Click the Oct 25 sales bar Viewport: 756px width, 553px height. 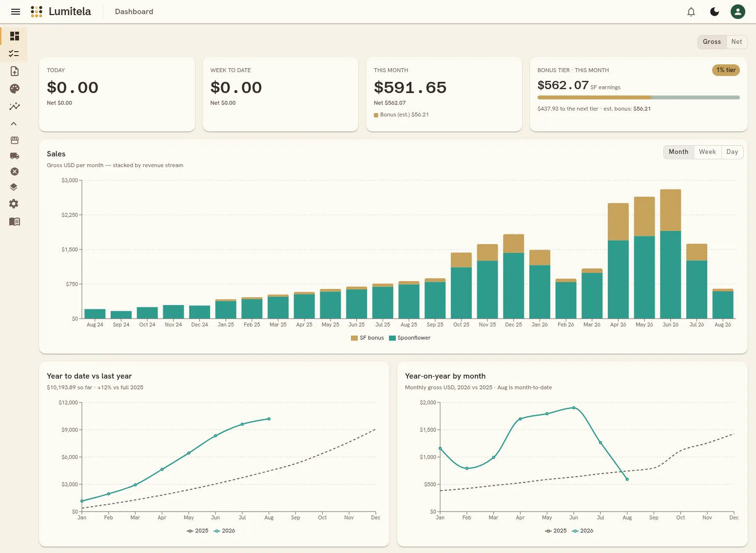click(x=461, y=286)
